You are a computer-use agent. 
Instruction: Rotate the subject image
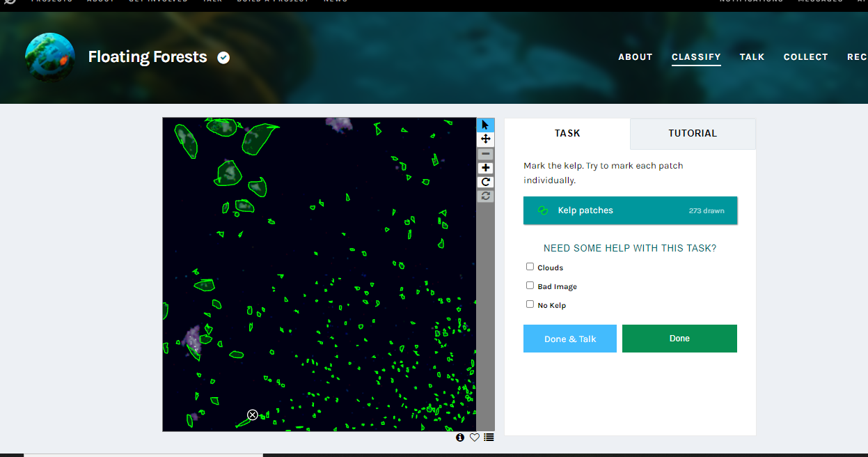point(486,182)
